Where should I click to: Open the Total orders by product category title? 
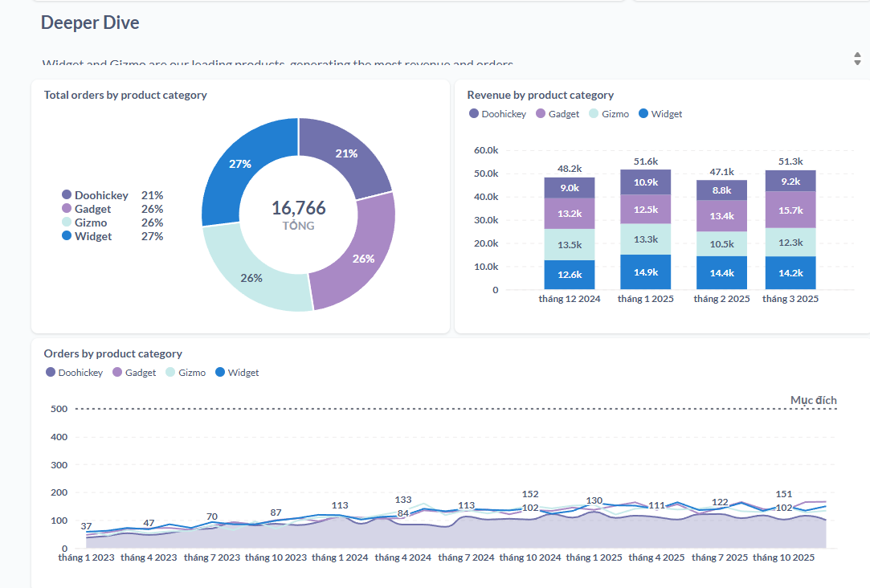tap(125, 95)
